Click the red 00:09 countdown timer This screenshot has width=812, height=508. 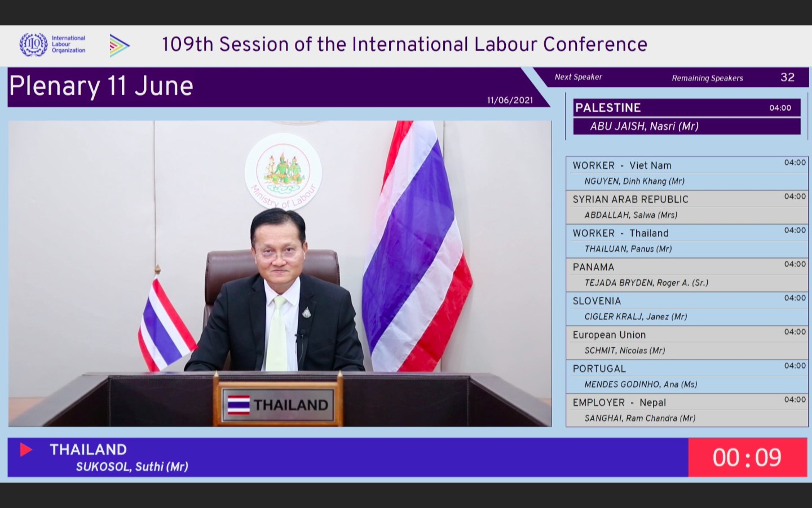coord(747,458)
